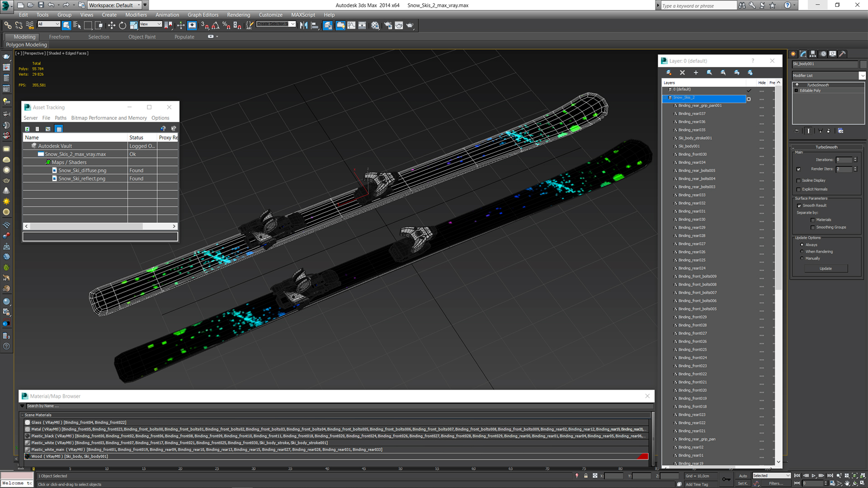
Task: Select When Rendering update option
Action: coord(802,252)
